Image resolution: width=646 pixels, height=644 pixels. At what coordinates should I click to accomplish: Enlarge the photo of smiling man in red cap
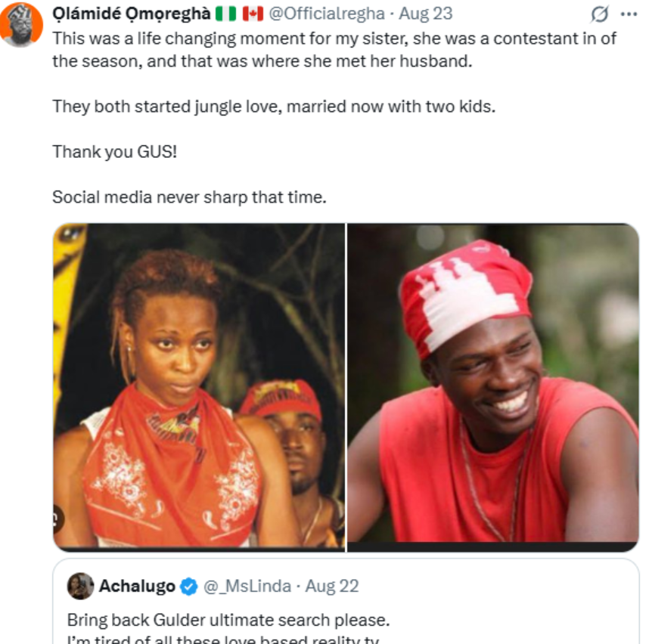[x=493, y=385]
